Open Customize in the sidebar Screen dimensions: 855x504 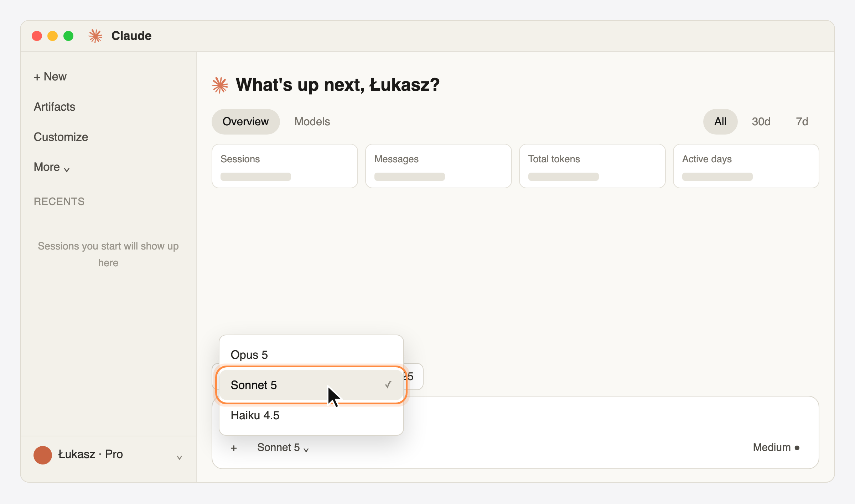61,137
